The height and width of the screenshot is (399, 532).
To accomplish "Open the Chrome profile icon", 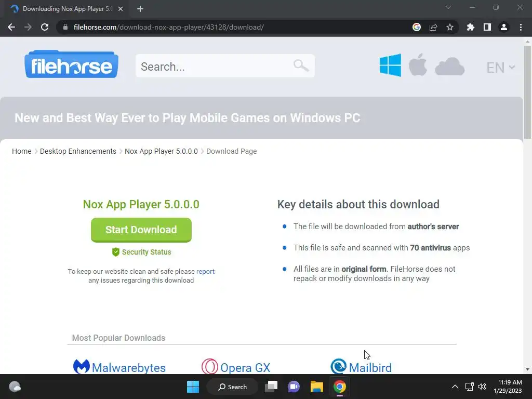I will 504,27.
